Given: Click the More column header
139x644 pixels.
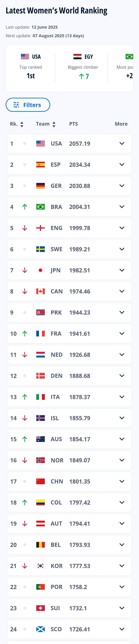Looking at the screenshot, I should [121, 124].
